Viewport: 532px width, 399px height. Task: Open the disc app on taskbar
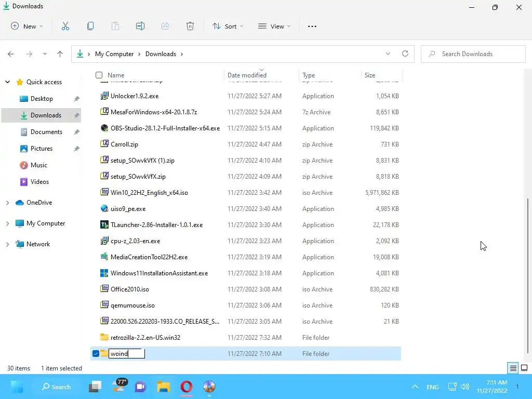209,387
